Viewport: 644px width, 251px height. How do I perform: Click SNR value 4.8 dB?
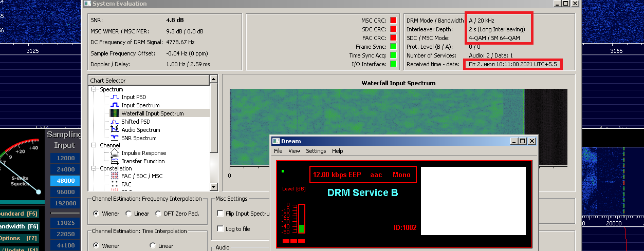point(175,20)
